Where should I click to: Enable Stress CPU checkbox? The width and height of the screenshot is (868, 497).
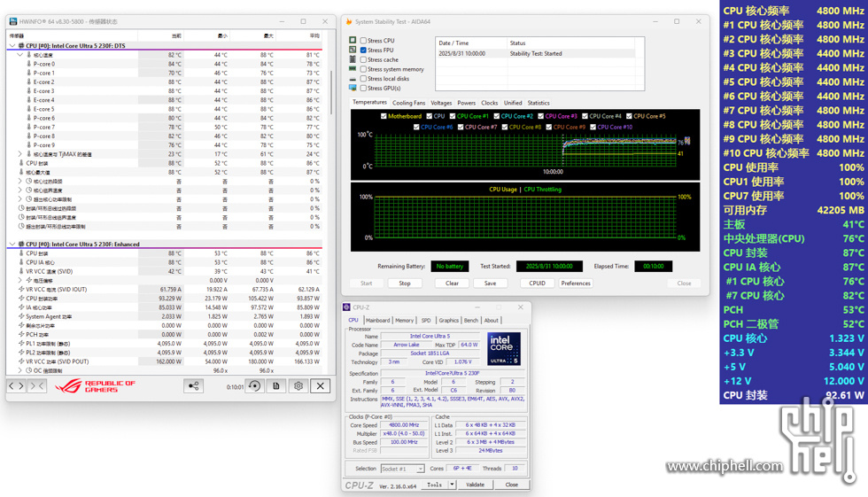[x=363, y=41]
